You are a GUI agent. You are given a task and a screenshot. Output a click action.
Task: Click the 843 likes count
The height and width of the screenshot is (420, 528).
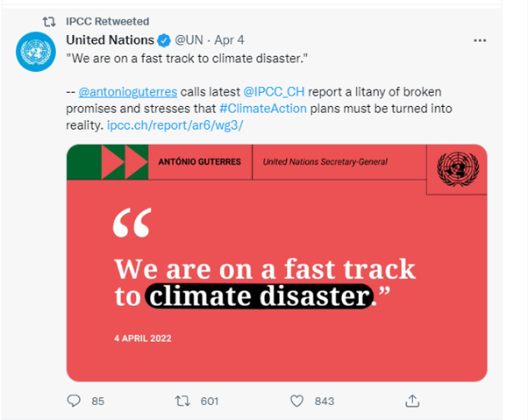click(x=325, y=402)
